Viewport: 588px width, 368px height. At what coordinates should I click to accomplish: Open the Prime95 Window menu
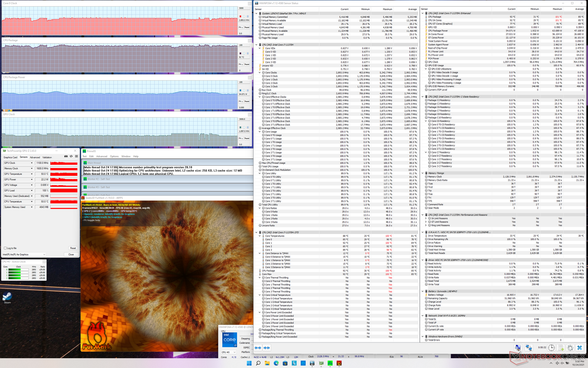pyautogui.click(x=126, y=156)
